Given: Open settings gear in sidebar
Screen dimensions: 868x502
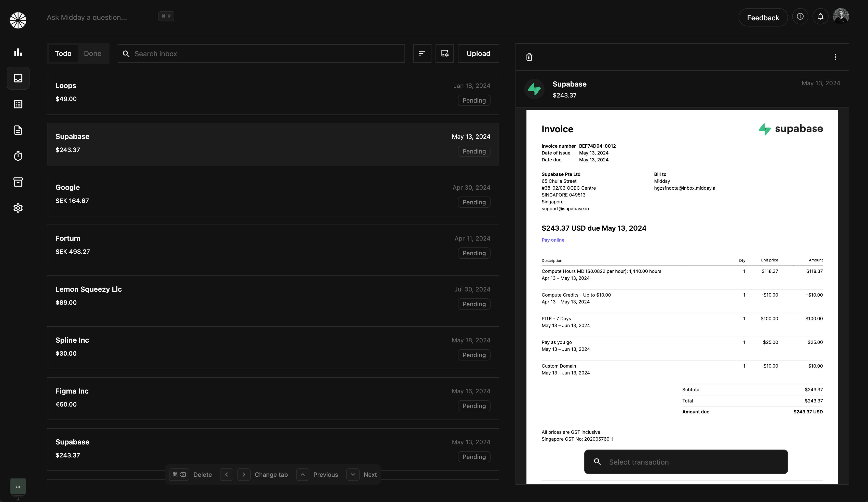Looking at the screenshot, I should click(18, 208).
